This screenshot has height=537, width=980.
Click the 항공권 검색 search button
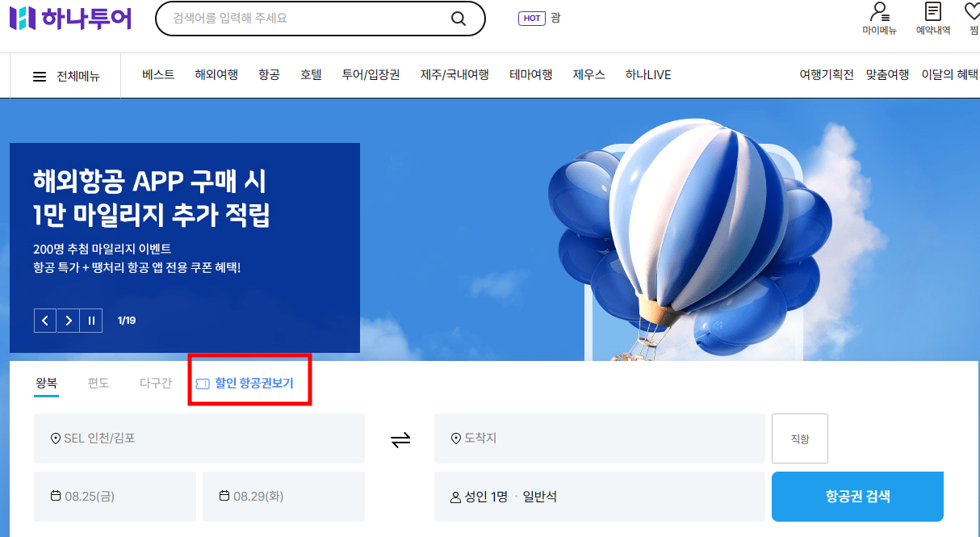(x=857, y=496)
